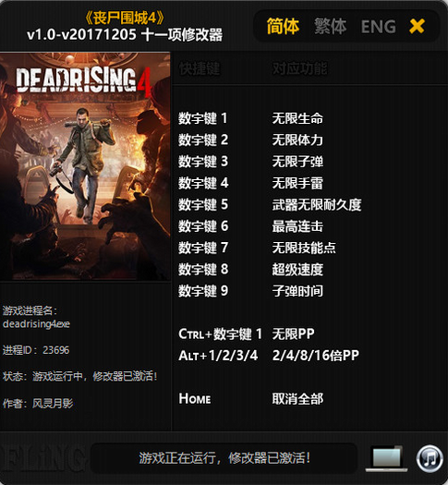The height and width of the screenshot is (485, 448).
Task: Click the Dead Rising 4 cover image
Action: click(x=85, y=166)
